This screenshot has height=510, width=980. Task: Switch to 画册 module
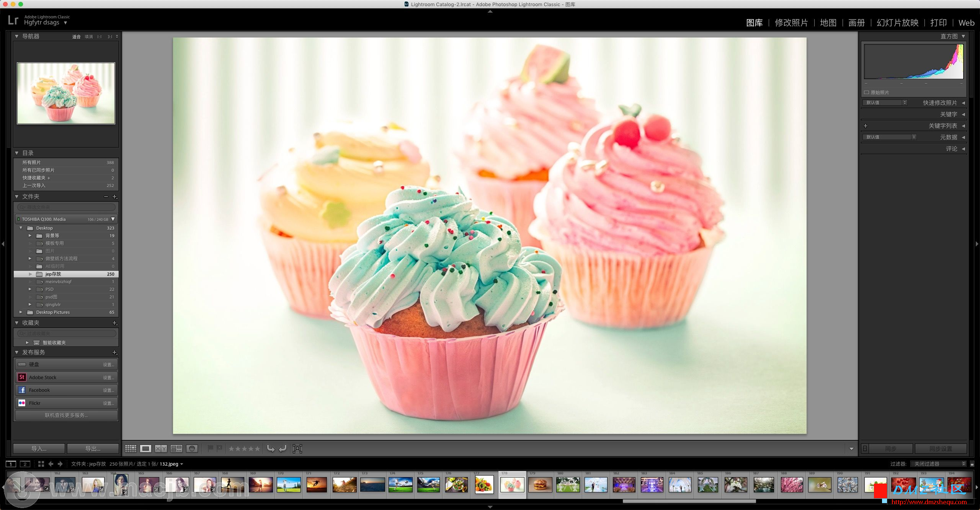pos(857,23)
